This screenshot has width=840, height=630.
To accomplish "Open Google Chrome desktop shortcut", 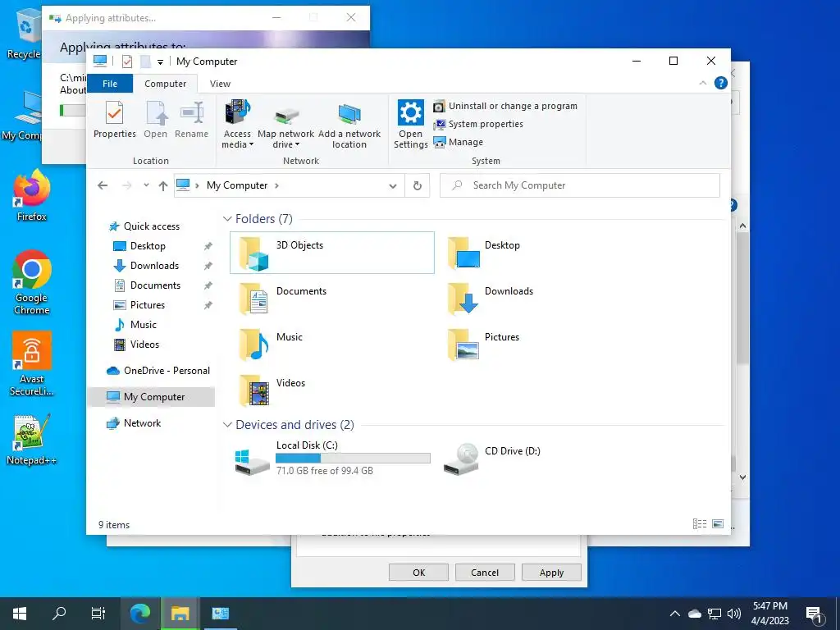I will coord(32,282).
